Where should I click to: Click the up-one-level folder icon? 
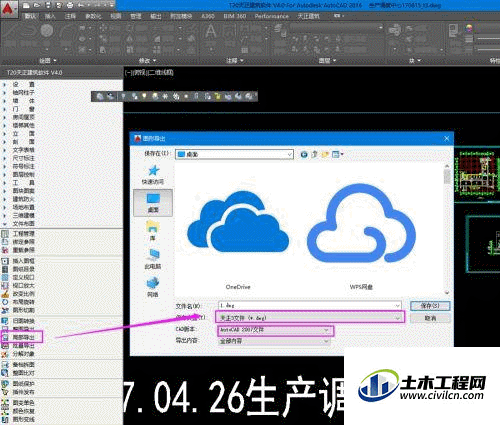pos(314,154)
